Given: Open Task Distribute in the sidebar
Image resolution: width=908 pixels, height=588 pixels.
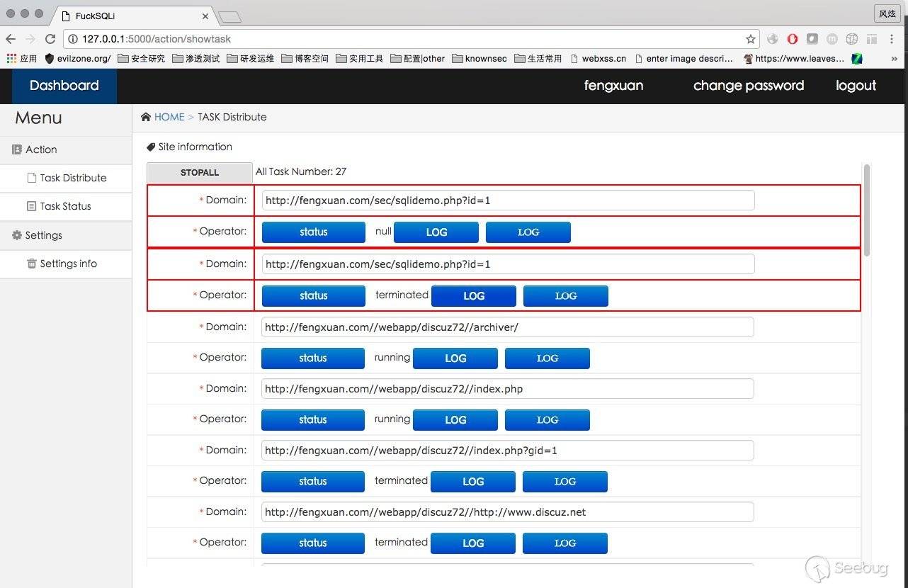Looking at the screenshot, I should coord(73,178).
